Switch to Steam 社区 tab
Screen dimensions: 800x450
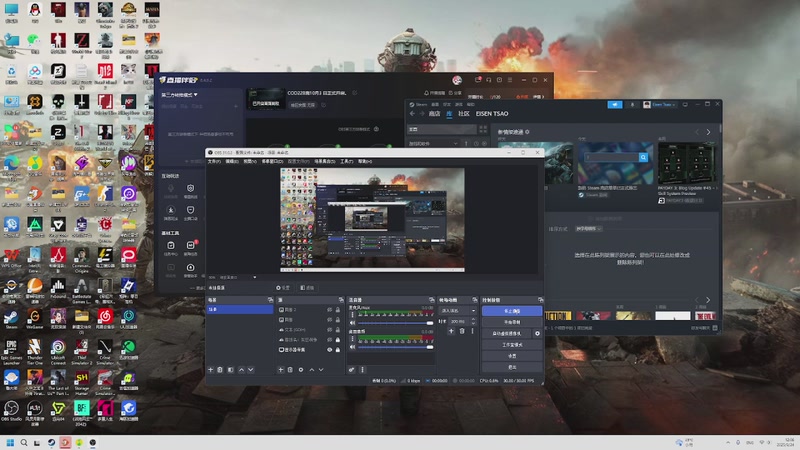(x=463, y=114)
